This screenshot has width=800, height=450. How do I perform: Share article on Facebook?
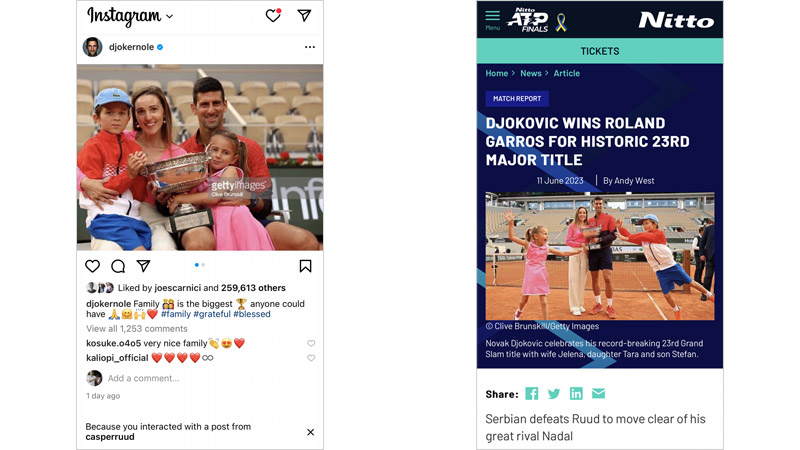pos(532,393)
